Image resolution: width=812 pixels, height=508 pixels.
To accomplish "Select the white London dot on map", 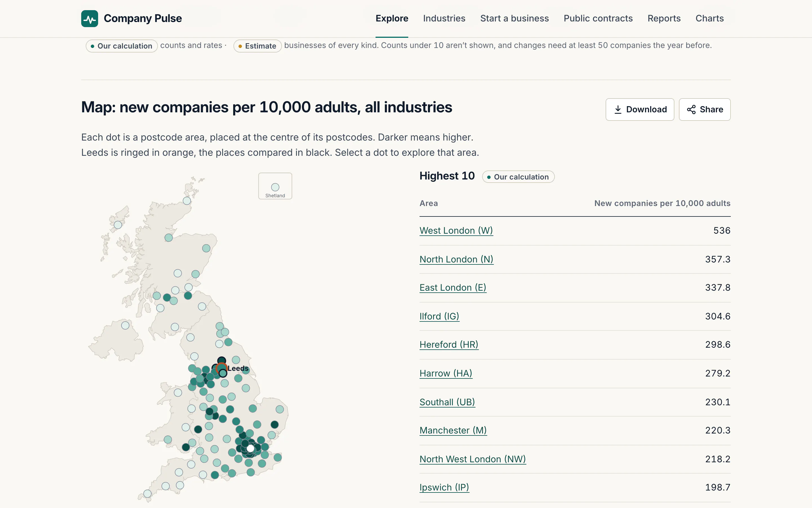I will 250,448.
